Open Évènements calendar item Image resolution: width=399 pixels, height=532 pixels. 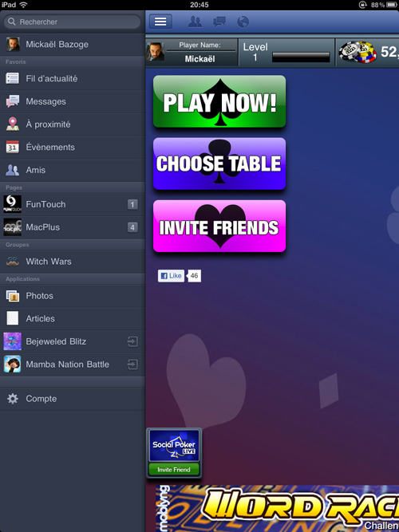(73, 147)
